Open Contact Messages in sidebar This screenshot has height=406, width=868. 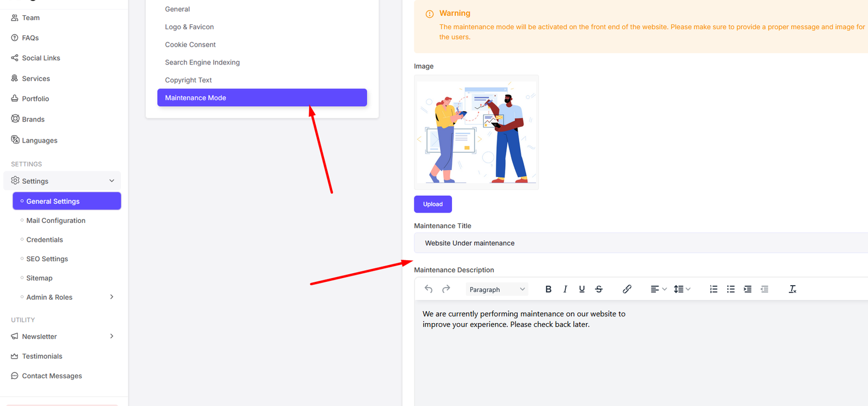pos(52,376)
